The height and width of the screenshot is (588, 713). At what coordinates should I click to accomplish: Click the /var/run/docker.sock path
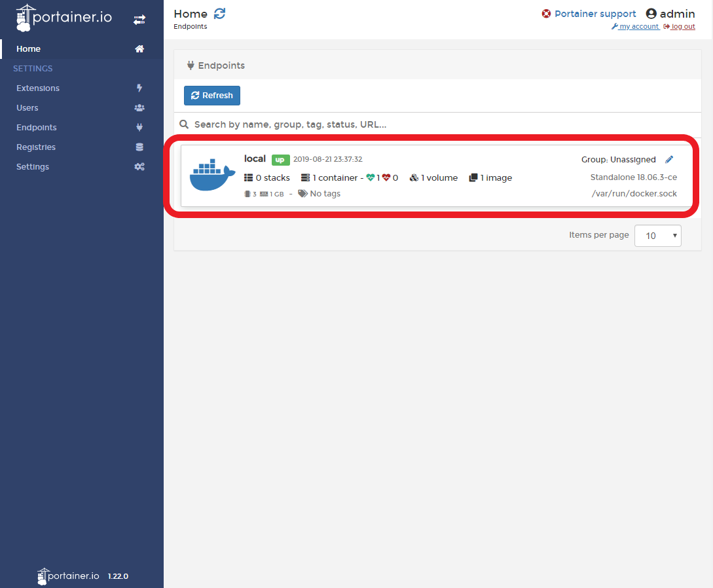(634, 194)
